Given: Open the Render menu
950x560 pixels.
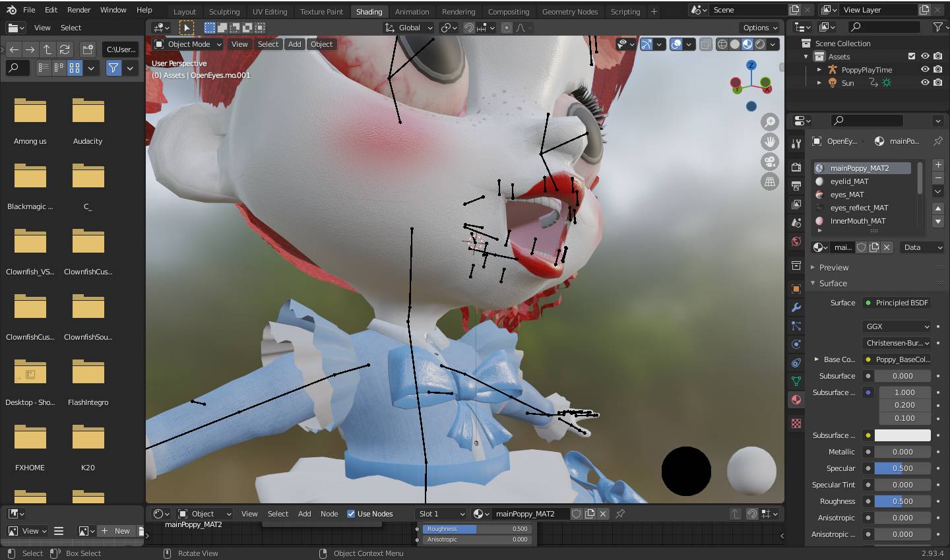Looking at the screenshot, I should tap(79, 10).
